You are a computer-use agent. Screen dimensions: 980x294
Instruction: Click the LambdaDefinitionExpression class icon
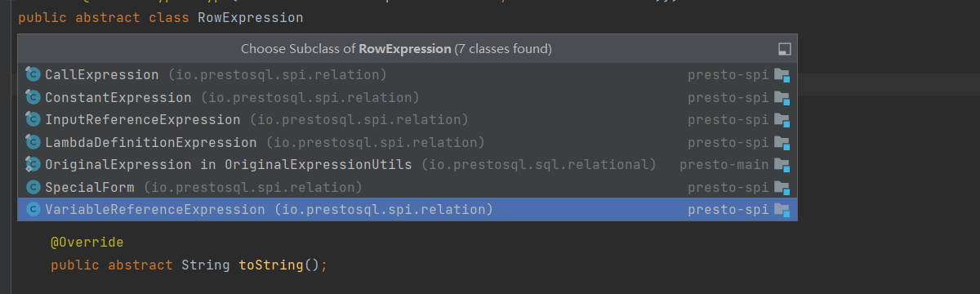[33, 142]
